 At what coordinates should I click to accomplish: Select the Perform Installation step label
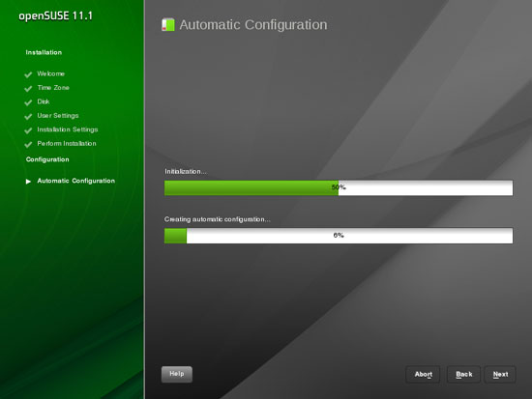pyautogui.click(x=67, y=143)
